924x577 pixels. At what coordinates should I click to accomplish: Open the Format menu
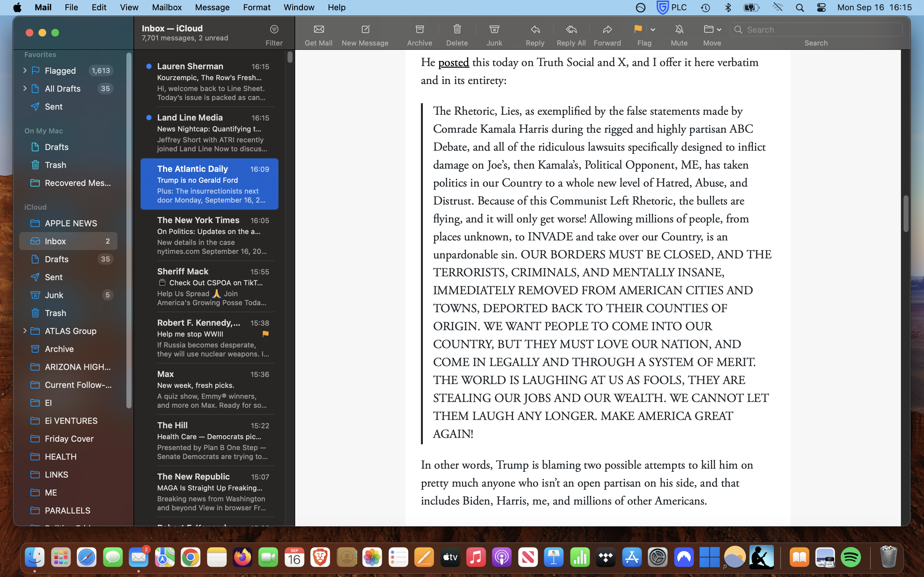[257, 8]
